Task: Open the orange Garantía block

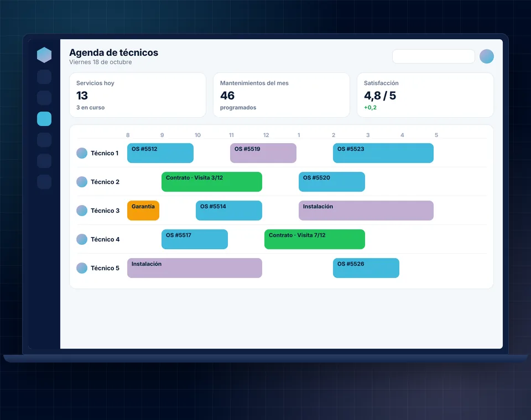Action: (143, 211)
